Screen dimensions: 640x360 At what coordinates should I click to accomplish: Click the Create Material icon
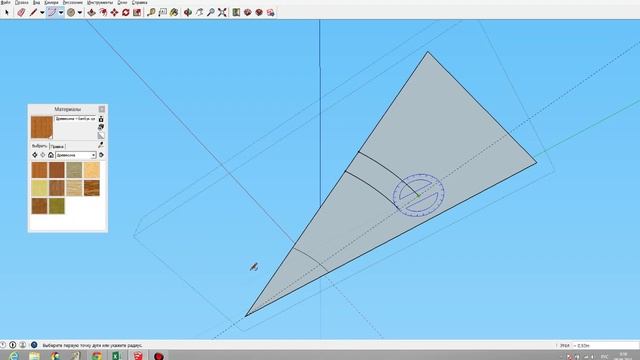point(101,127)
